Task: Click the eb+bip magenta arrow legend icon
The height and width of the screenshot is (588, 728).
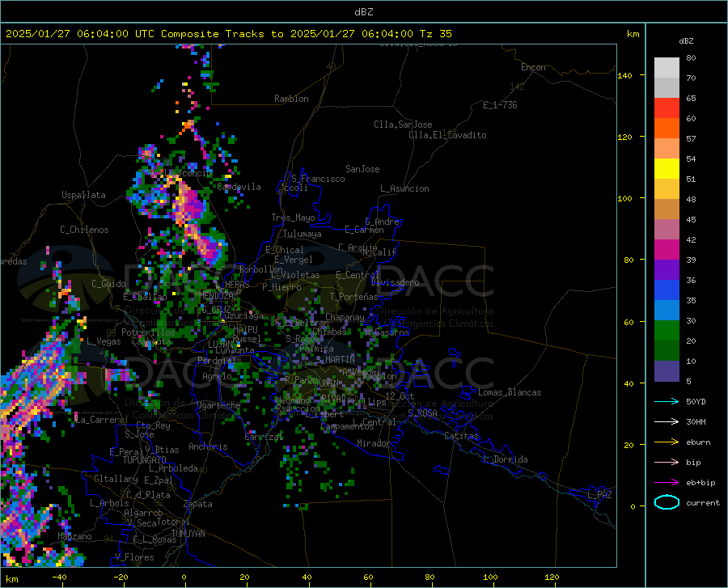Action: coord(667,483)
